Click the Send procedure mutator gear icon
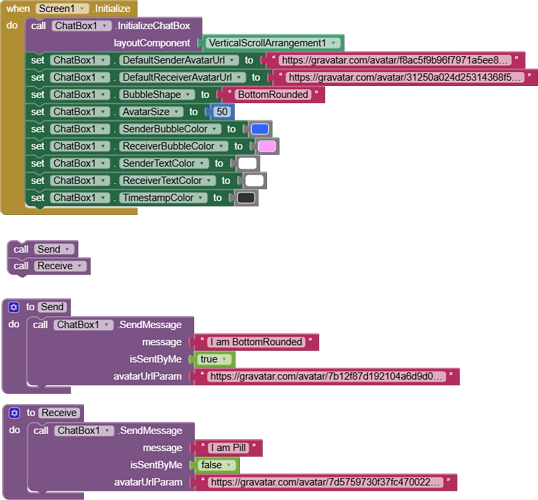The height and width of the screenshot is (500, 538). 14,307
